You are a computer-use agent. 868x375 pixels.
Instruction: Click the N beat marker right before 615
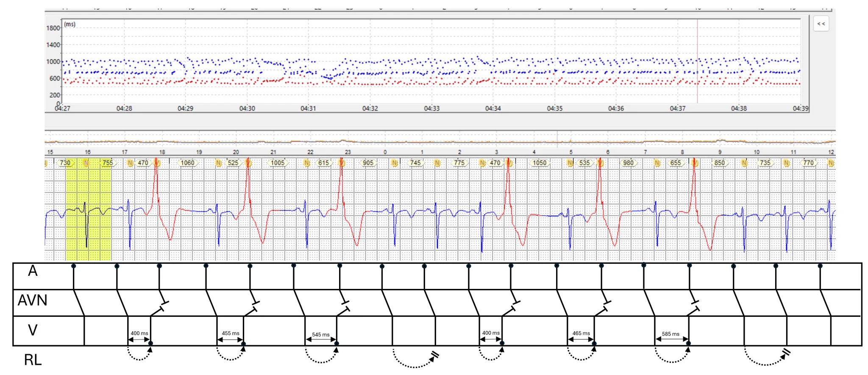(307, 163)
